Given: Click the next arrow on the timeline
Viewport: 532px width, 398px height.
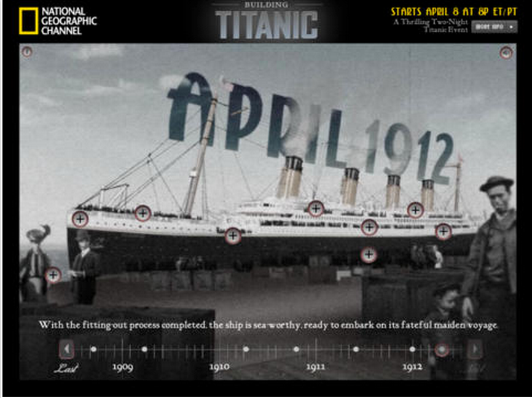Looking at the screenshot, I should [475, 349].
